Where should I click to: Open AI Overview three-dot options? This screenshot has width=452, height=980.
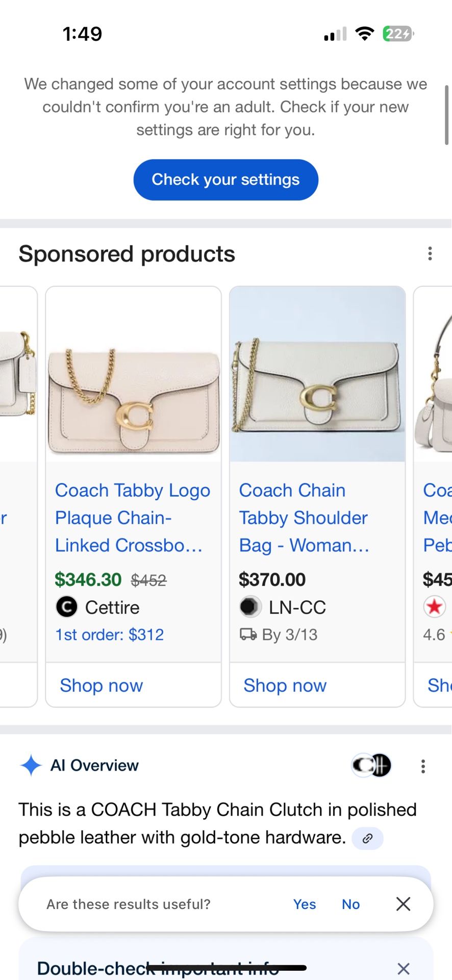(x=423, y=766)
